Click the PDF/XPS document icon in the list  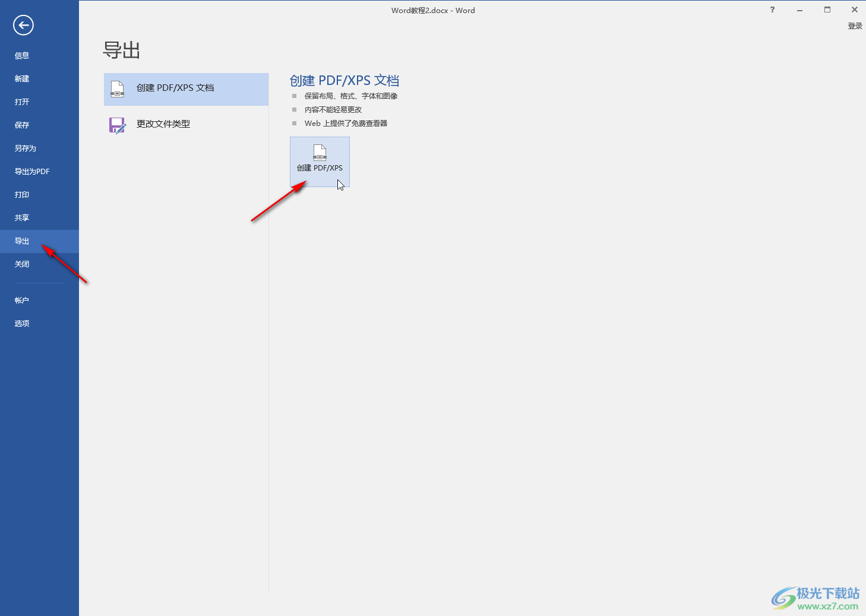pos(118,89)
